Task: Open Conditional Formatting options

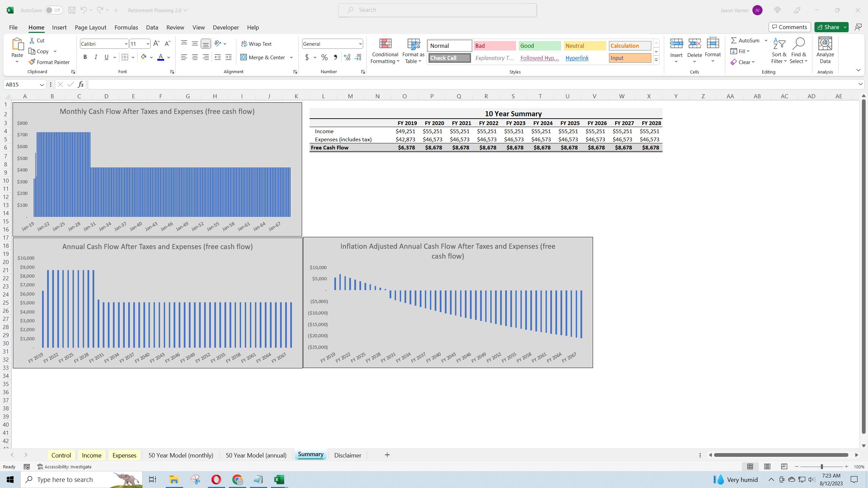Action: click(384, 51)
